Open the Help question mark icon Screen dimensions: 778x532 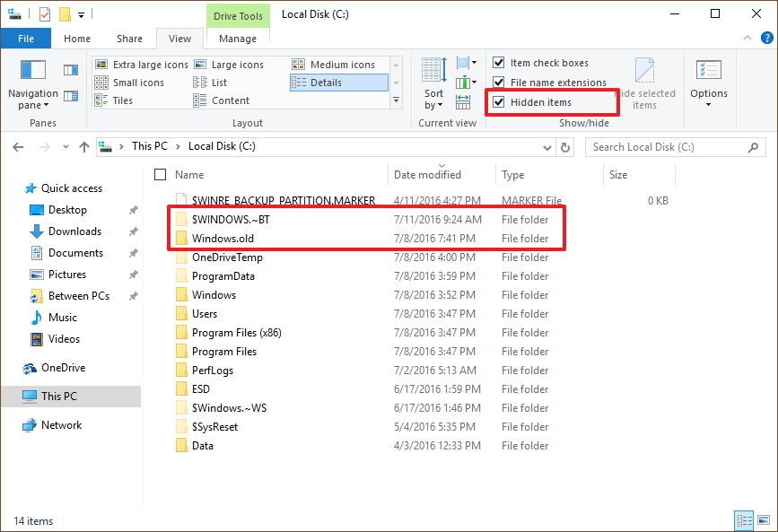pyautogui.click(x=766, y=38)
